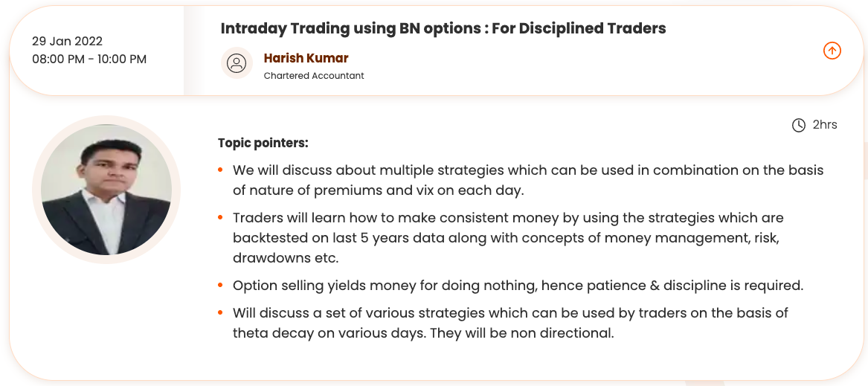Click the 08:00 PM - 10:00 PM time slot
The height and width of the screenshot is (386, 868).
(89, 59)
